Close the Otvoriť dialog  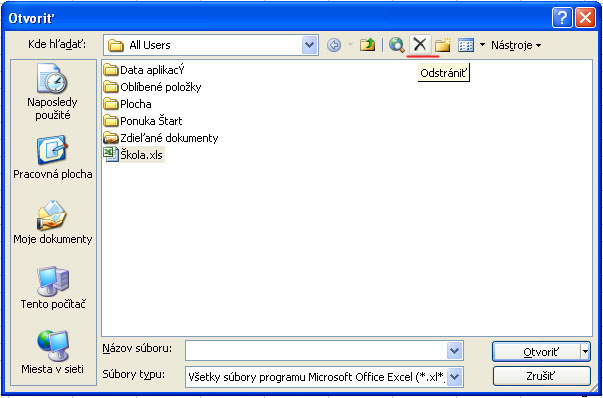coord(585,18)
